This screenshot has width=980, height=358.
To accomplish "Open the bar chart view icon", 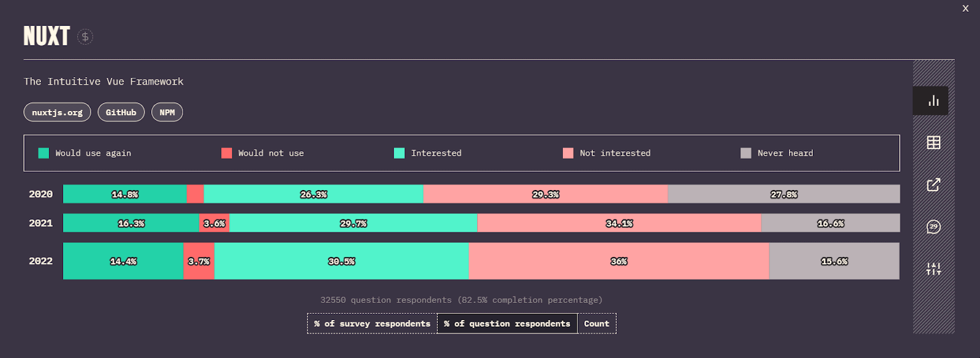I will pyautogui.click(x=933, y=101).
